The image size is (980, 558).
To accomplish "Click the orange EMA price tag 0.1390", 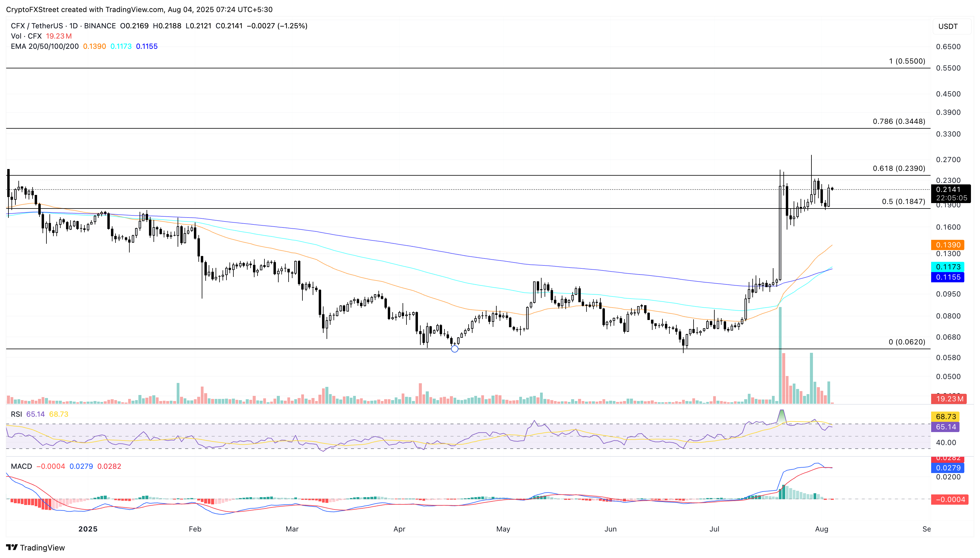I will (x=947, y=245).
